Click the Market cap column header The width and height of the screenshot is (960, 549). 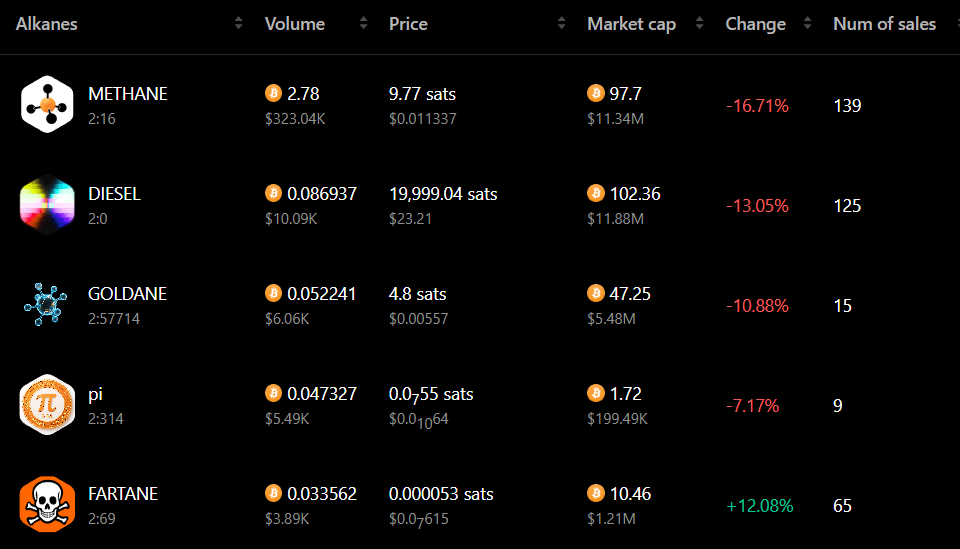pos(631,24)
